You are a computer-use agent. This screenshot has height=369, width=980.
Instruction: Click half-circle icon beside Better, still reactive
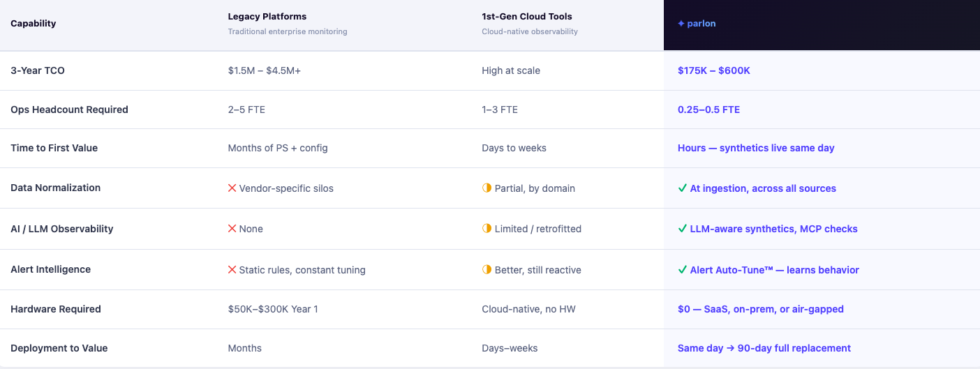click(x=487, y=270)
